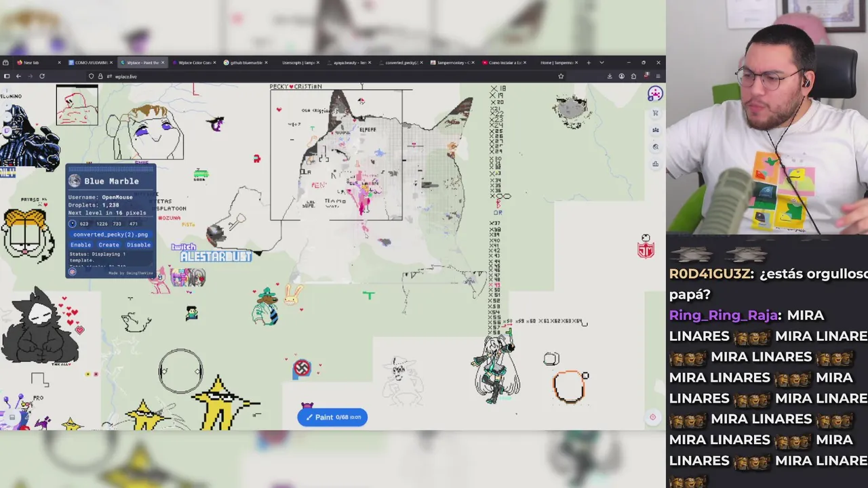Switch to the Userscripts Tampermonkey tab
Image resolution: width=868 pixels, height=488 pixels.
coord(296,62)
